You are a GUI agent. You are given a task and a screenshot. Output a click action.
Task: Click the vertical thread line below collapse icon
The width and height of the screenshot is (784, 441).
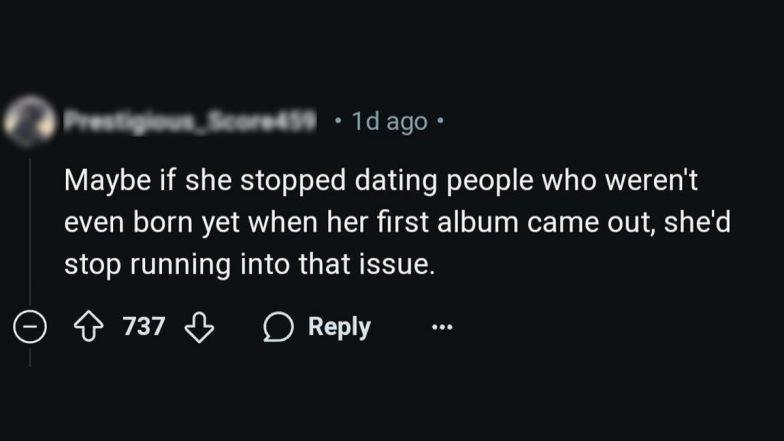[x=29, y=354]
